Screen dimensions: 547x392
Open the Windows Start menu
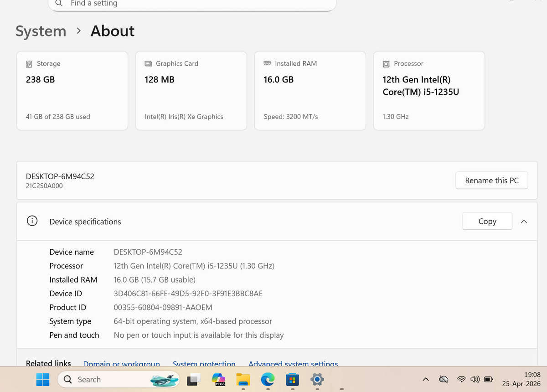point(43,379)
